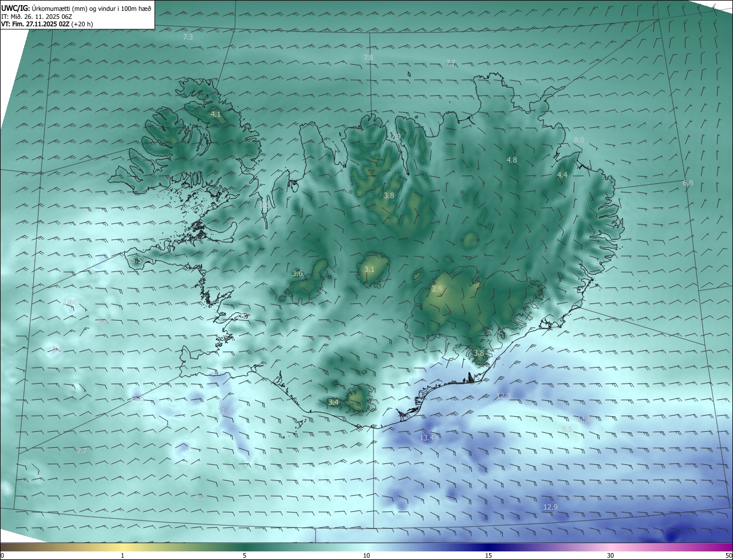Click the 3.6 value on Langjökull glacier
The image size is (733, 560).
tap(297, 274)
